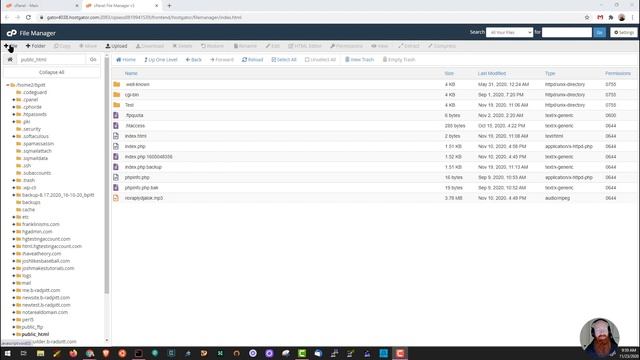Click the audio file icon of the mp3
640x360 pixels.
point(116,198)
